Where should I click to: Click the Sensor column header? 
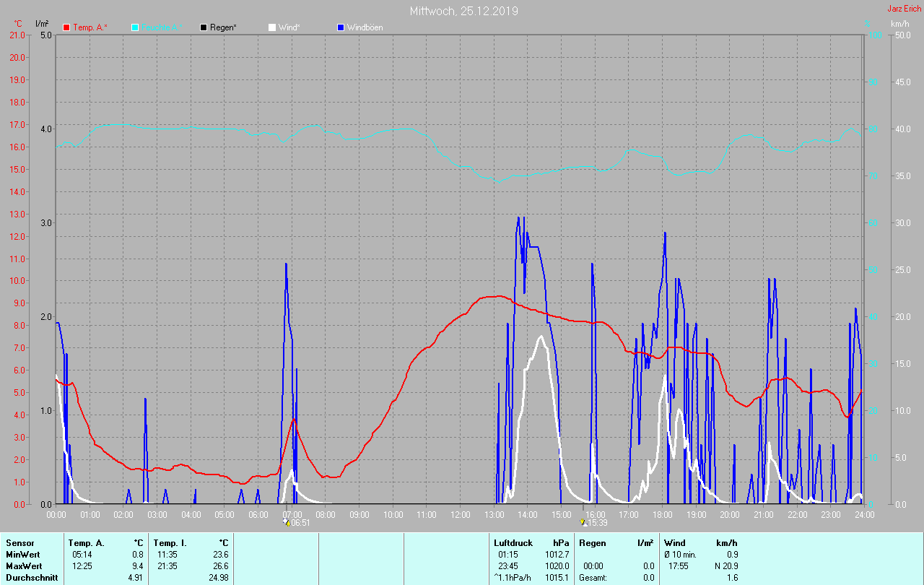(x=19, y=542)
